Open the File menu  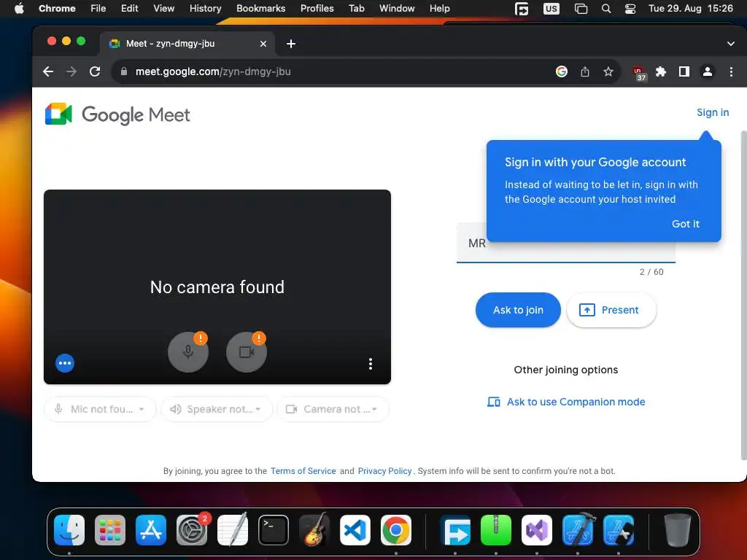click(98, 8)
